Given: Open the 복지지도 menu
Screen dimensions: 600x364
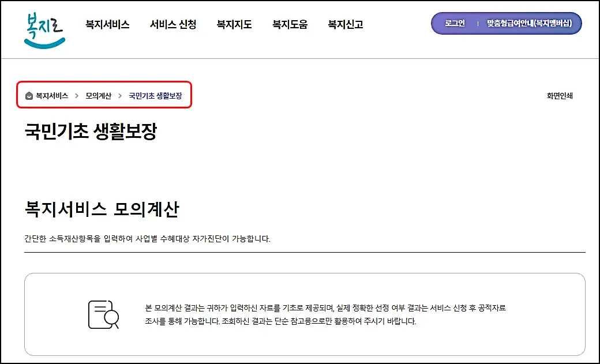Looking at the screenshot, I should click(x=233, y=24).
